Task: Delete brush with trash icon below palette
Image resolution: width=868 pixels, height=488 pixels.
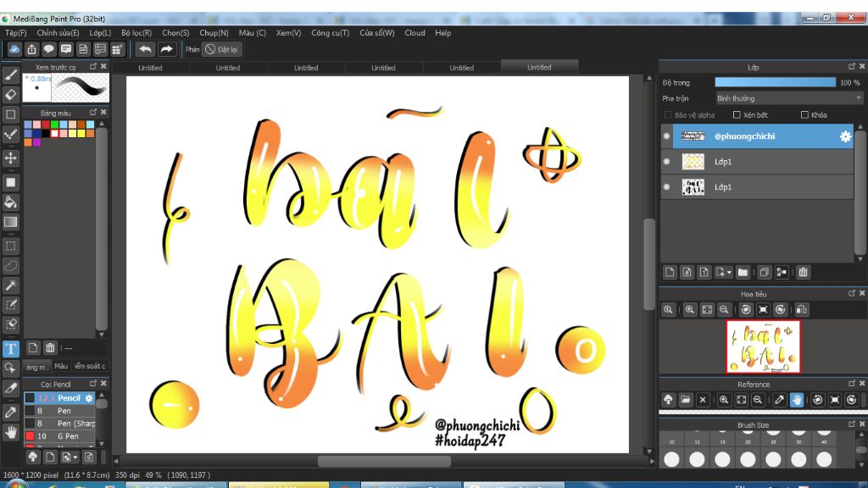Action: pyautogui.click(x=50, y=348)
